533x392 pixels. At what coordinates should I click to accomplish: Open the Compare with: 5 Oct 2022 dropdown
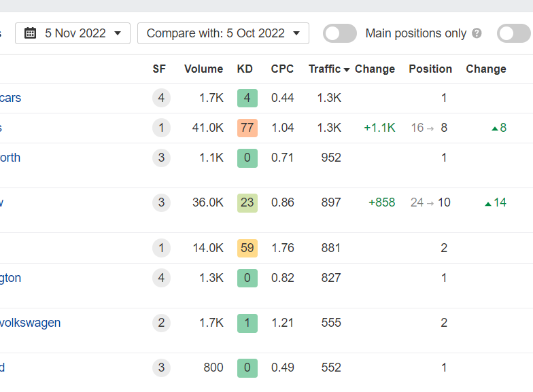pos(223,33)
